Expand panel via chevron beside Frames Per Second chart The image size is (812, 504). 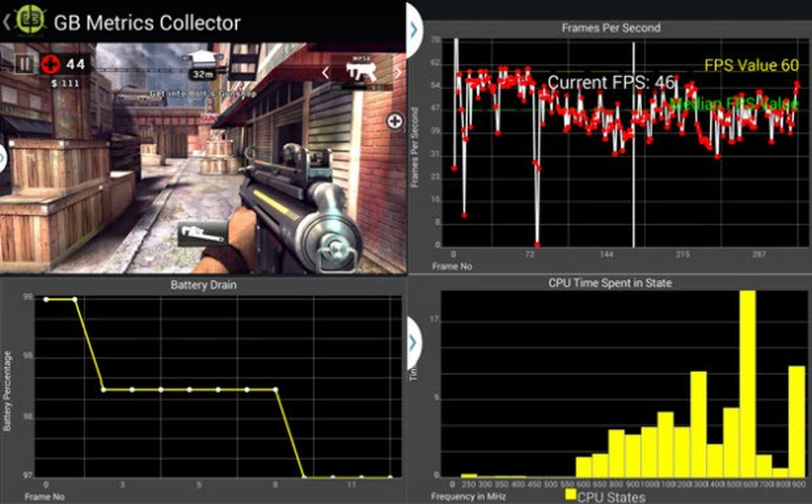414,28
